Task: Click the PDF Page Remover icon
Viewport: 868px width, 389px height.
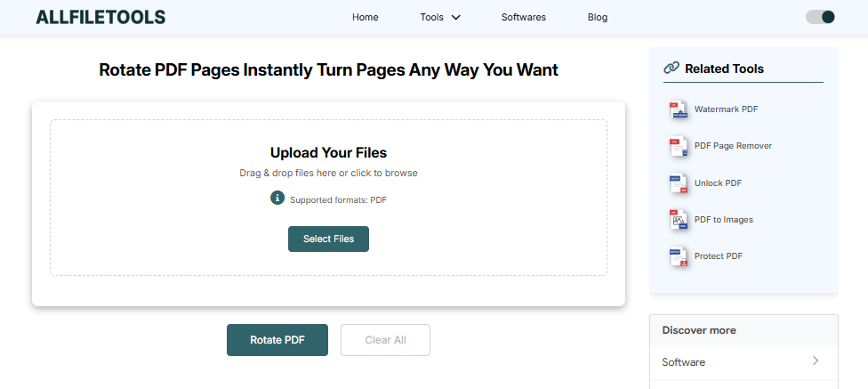Action: [x=679, y=146]
